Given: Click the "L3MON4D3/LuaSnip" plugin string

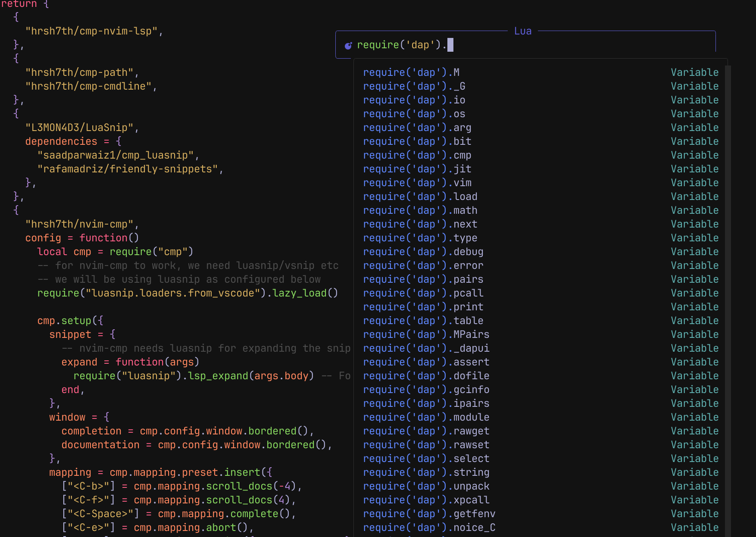Looking at the screenshot, I should 79,128.
